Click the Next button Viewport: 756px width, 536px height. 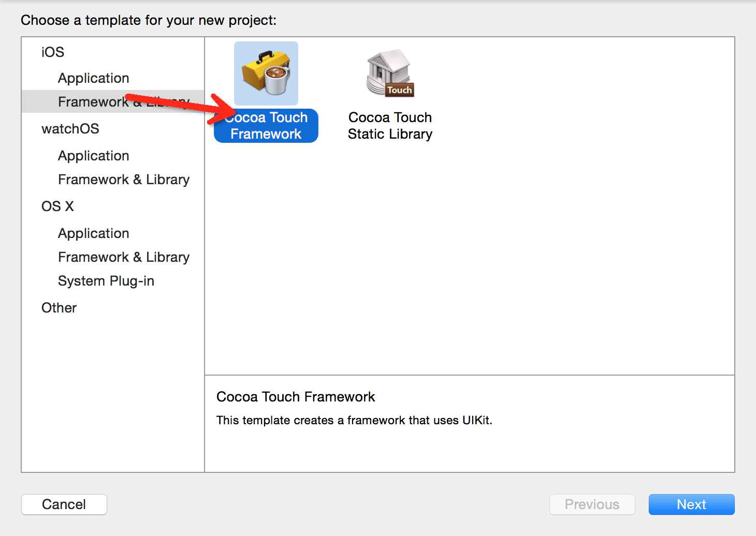pos(691,504)
